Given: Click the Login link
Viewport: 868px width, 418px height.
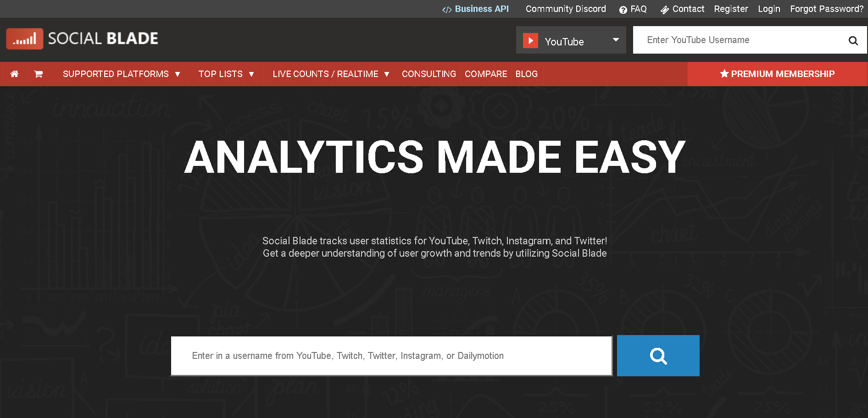Looking at the screenshot, I should 769,9.
